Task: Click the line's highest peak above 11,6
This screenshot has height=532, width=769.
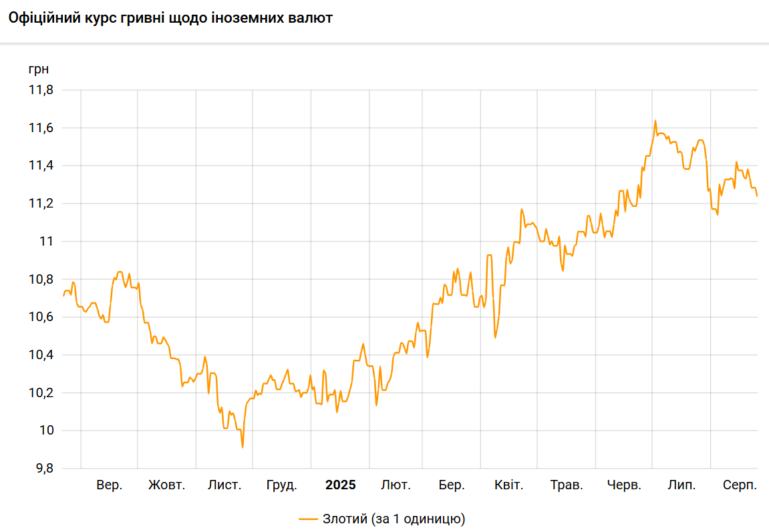Action: (x=655, y=121)
